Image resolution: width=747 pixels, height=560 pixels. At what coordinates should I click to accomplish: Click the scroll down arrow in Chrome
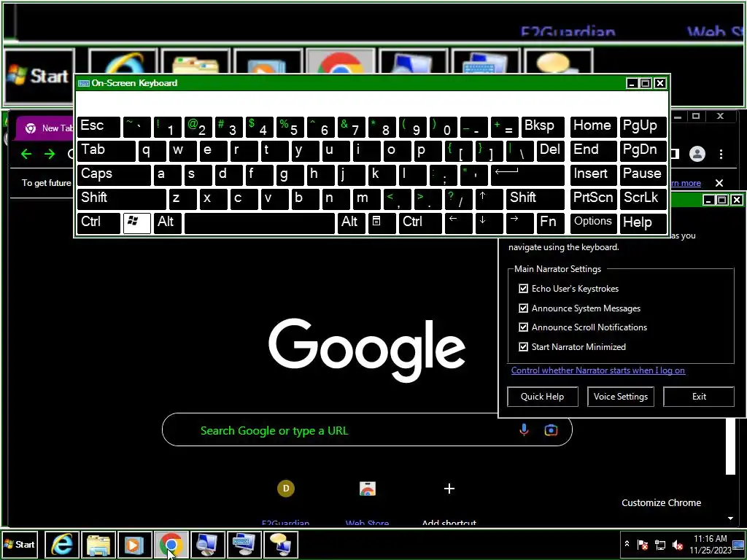tap(730, 518)
